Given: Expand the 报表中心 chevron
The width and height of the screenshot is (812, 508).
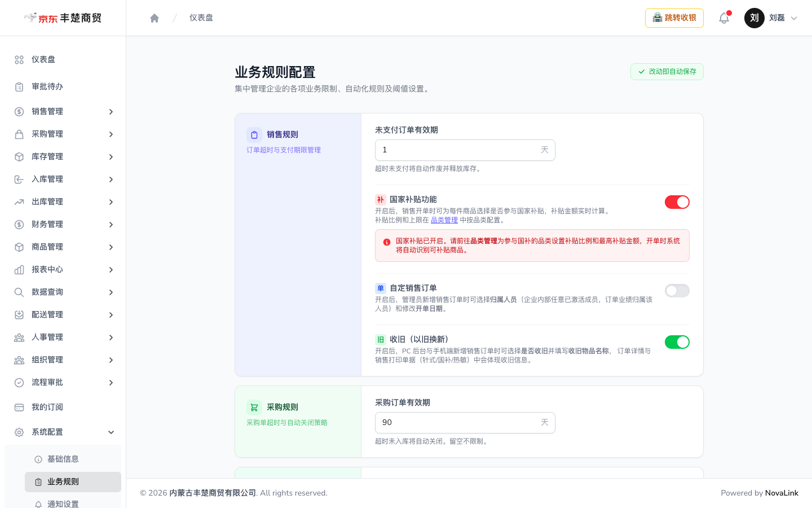Looking at the screenshot, I should coord(111,270).
